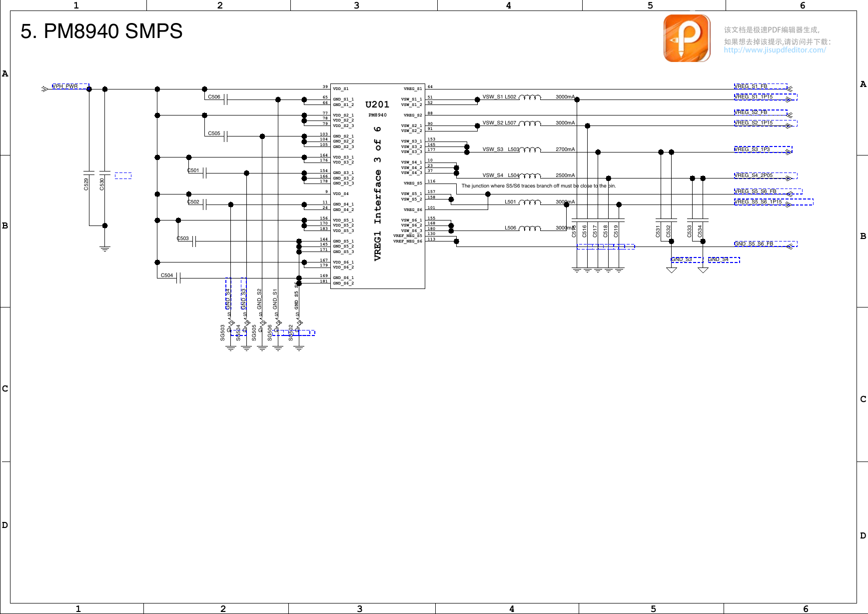Click the C533 capacitor label

(689, 231)
